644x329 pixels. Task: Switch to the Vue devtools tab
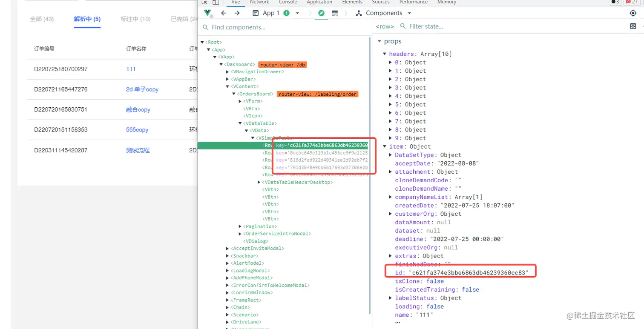coord(236,2)
